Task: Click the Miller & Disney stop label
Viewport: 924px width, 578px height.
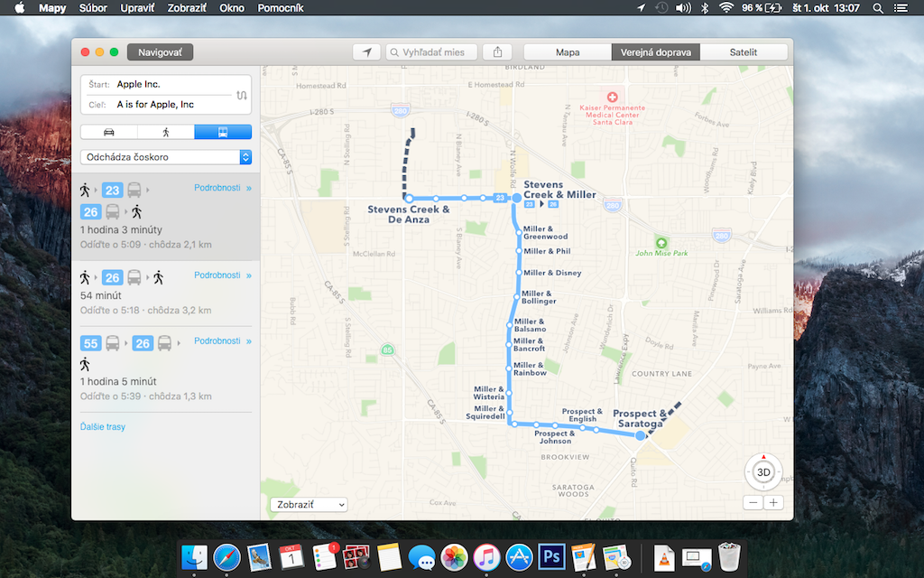Action: pos(552,273)
